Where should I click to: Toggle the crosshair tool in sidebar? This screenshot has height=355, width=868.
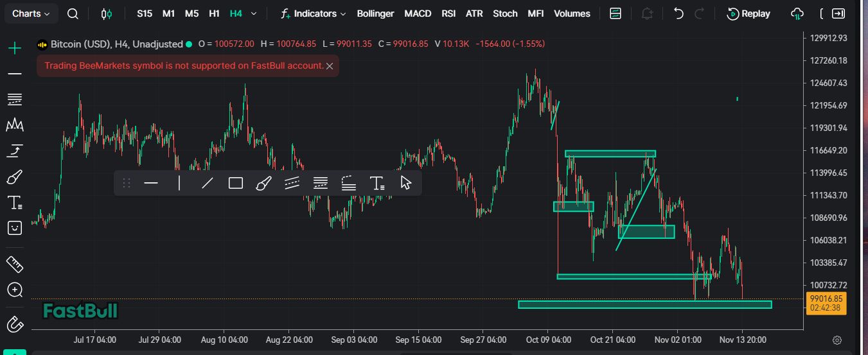tap(14, 48)
